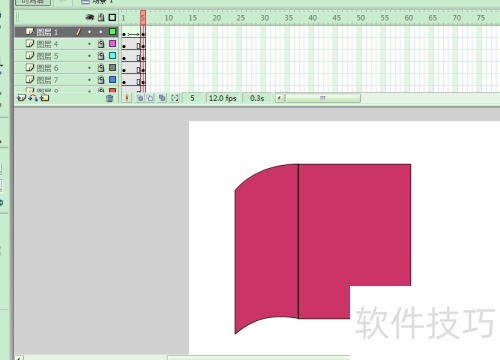
Task: Click the Insert Layer Folder icon
Action: (x=45, y=98)
